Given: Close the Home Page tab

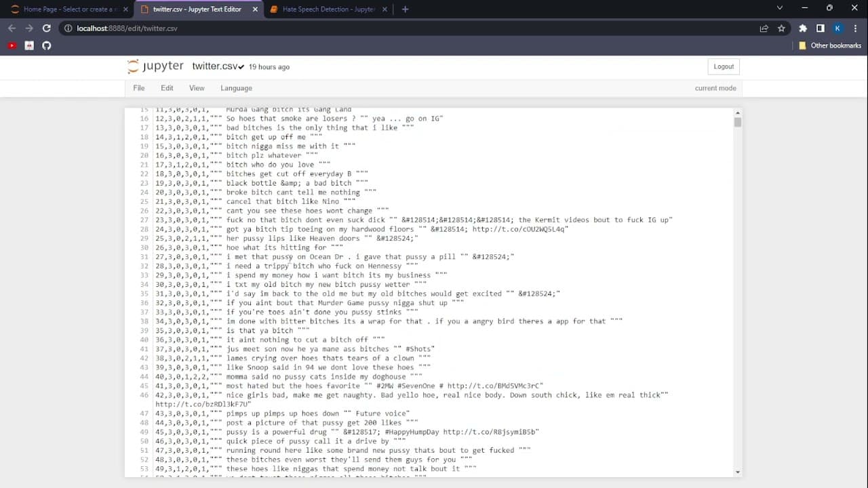Looking at the screenshot, I should 125,9.
